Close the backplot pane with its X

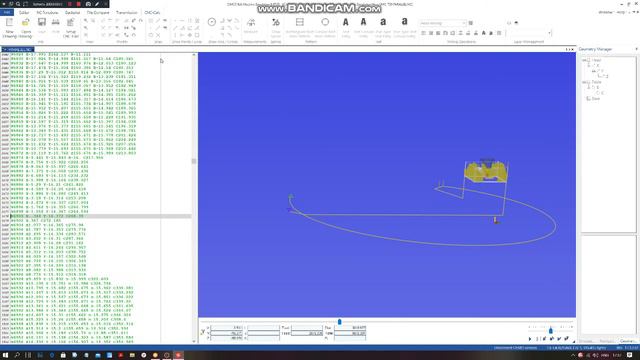pos(572,49)
